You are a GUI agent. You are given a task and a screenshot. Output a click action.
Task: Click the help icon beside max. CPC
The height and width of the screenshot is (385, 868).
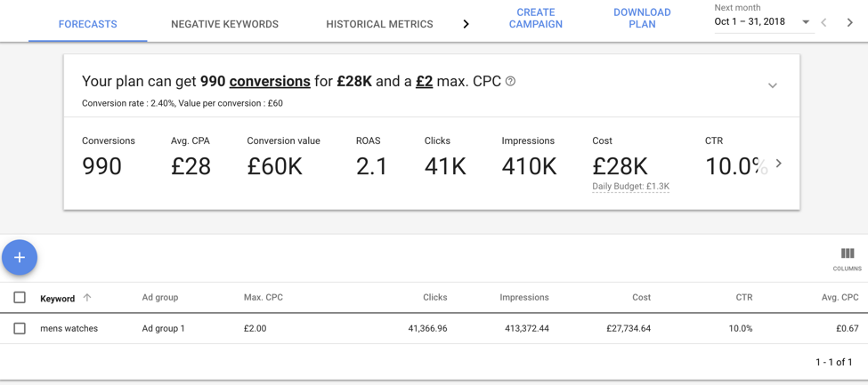(510, 81)
